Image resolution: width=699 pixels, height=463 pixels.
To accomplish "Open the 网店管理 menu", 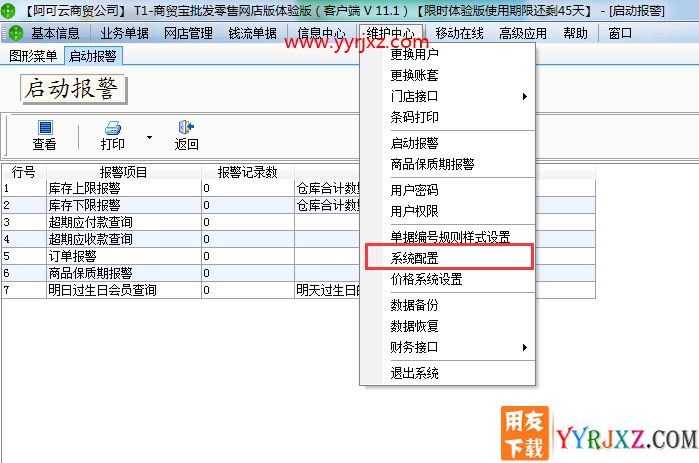I will [188, 33].
